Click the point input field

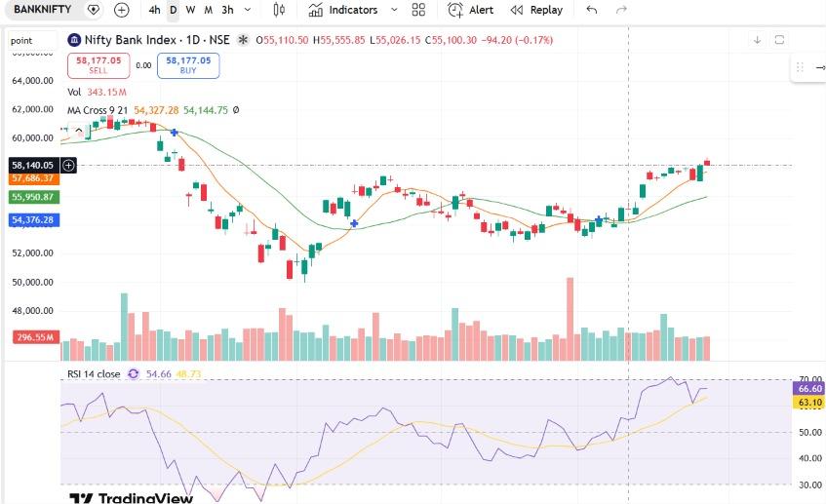coord(31,41)
